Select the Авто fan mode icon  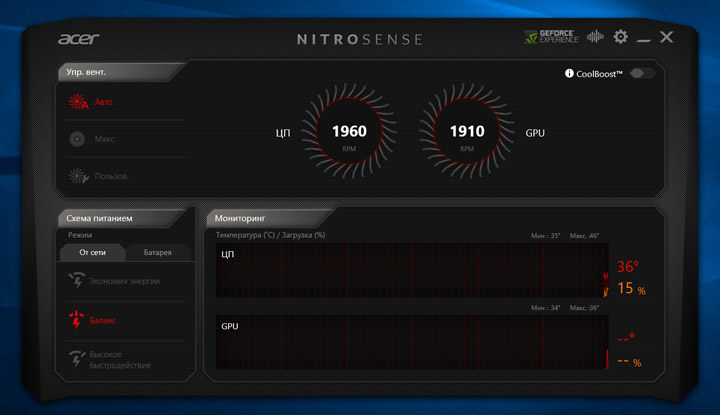tap(78, 101)
